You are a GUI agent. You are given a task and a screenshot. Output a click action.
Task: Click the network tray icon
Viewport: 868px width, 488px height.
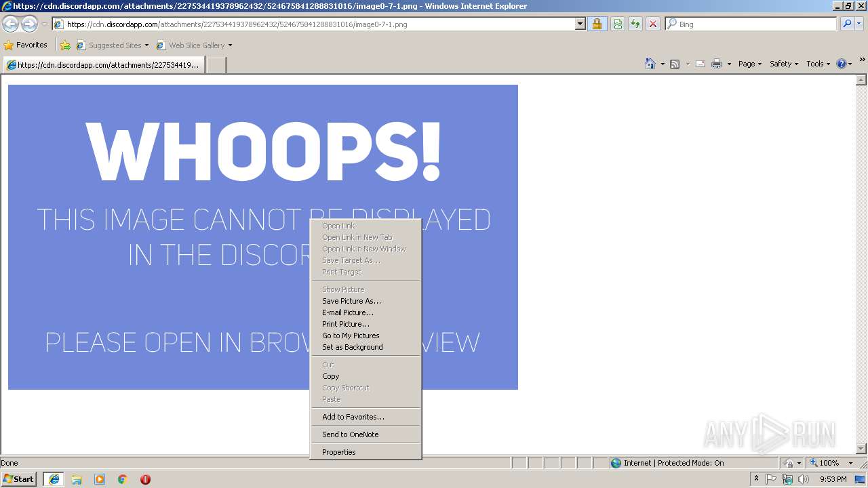(x=787, y=479)
